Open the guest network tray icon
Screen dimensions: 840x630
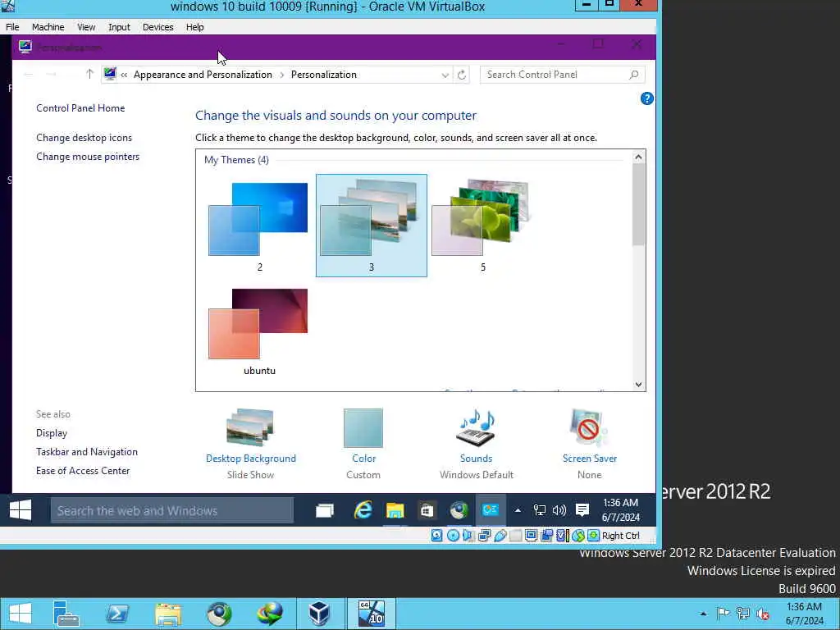coord(540,510)
